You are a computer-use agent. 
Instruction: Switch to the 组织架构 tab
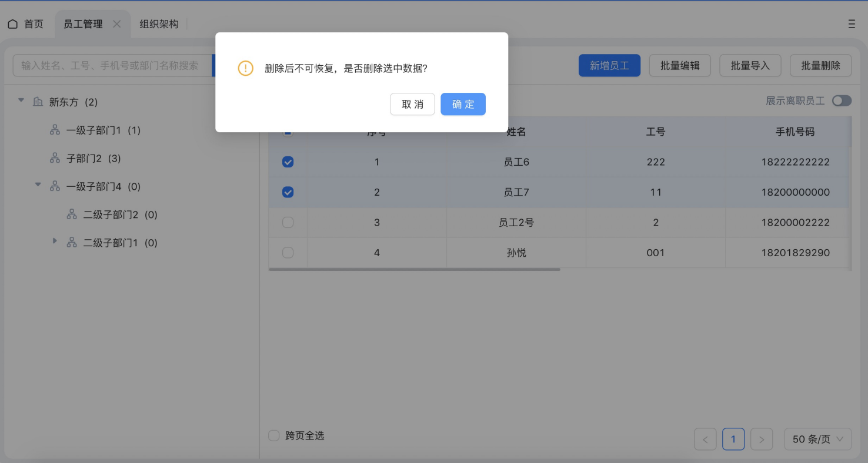click(x=159, y=24)
